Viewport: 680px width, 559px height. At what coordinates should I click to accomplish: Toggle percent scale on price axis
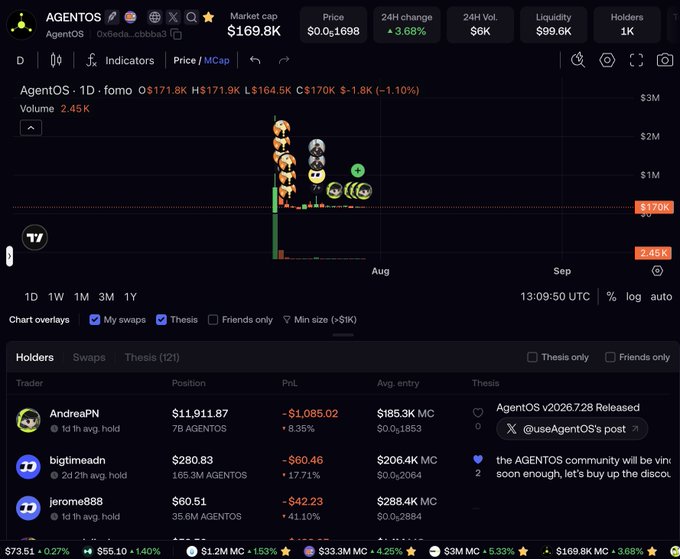click(x=611, y=297)
